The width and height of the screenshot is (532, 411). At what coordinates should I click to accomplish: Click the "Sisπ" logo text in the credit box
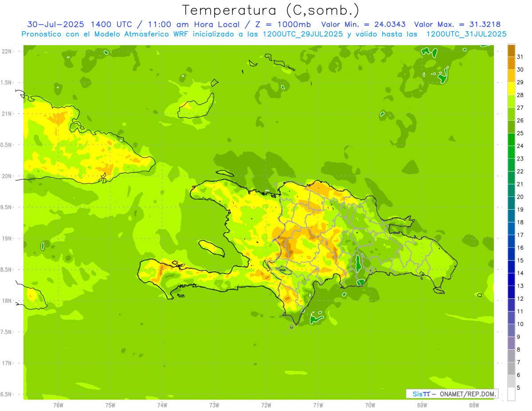(x=421, y=394)
